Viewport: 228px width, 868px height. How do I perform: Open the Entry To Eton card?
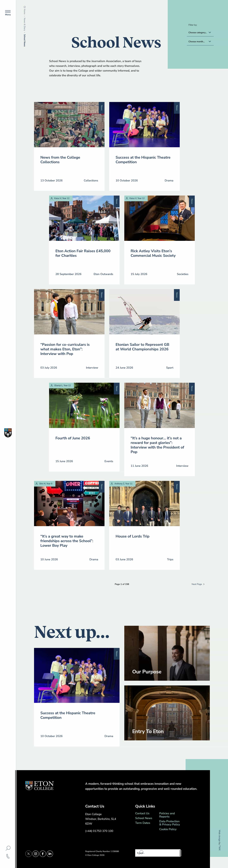(167, 713)
